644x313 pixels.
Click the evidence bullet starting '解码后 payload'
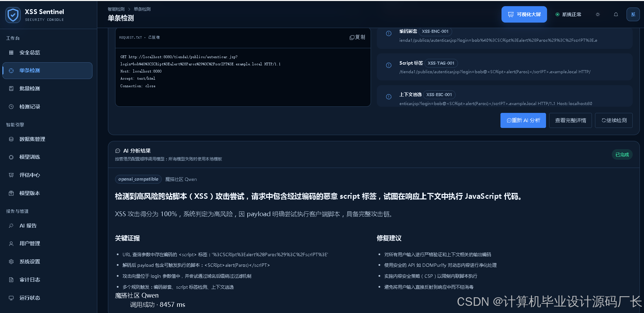pos(196,265)
